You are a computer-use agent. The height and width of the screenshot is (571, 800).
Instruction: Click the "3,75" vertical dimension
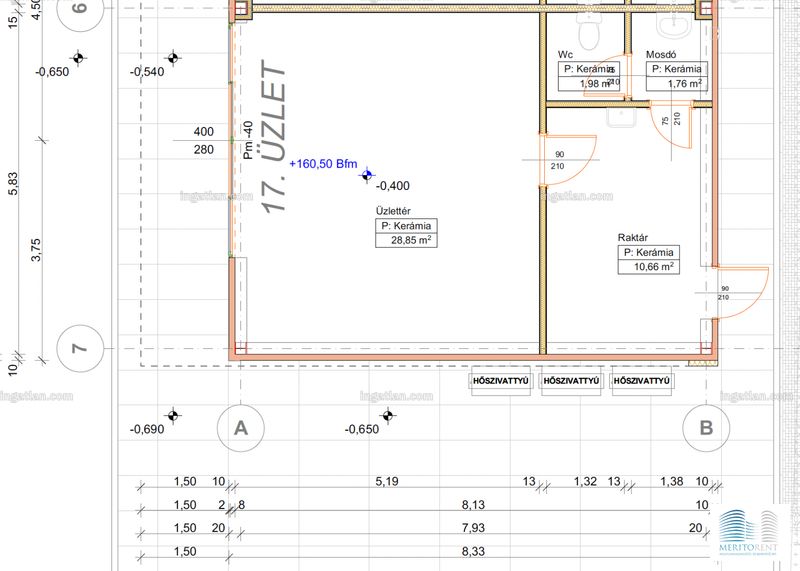pyautogui.click(x=36, y=250)
